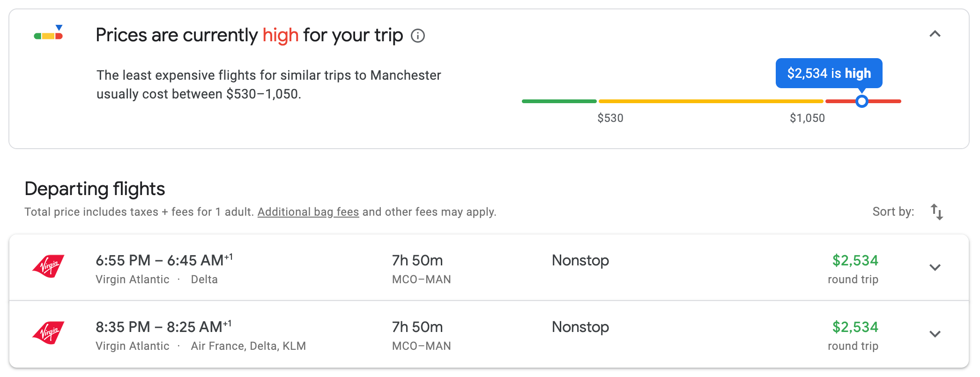The image size is (980, 377).
Task: Click the $2,534 price of first flight
Action: (x=855, y=261)
